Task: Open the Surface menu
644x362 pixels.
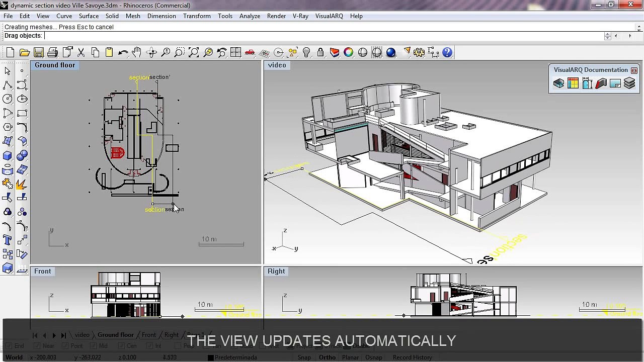Action: click(x=89, y=16)
